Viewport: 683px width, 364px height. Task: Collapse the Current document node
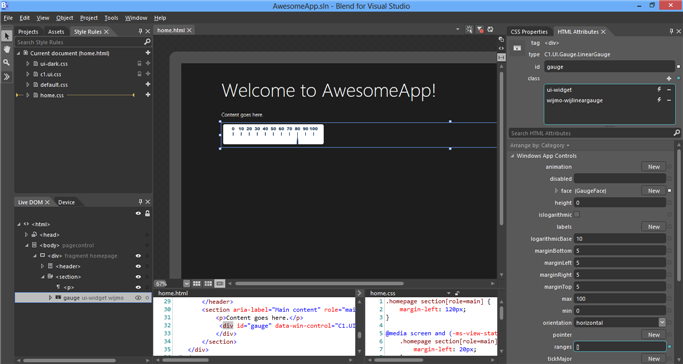click(x=19, y=53)
